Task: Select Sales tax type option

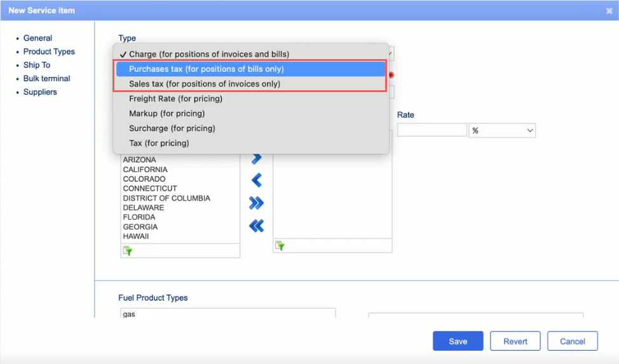Action: point(204,84)
